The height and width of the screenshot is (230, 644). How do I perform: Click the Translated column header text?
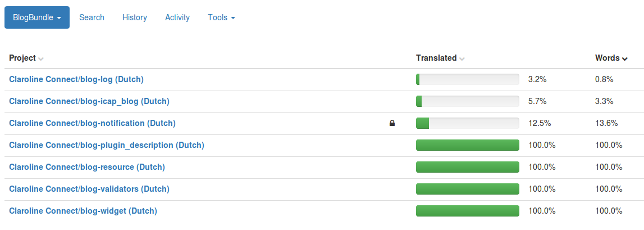[x=436, y=58]
